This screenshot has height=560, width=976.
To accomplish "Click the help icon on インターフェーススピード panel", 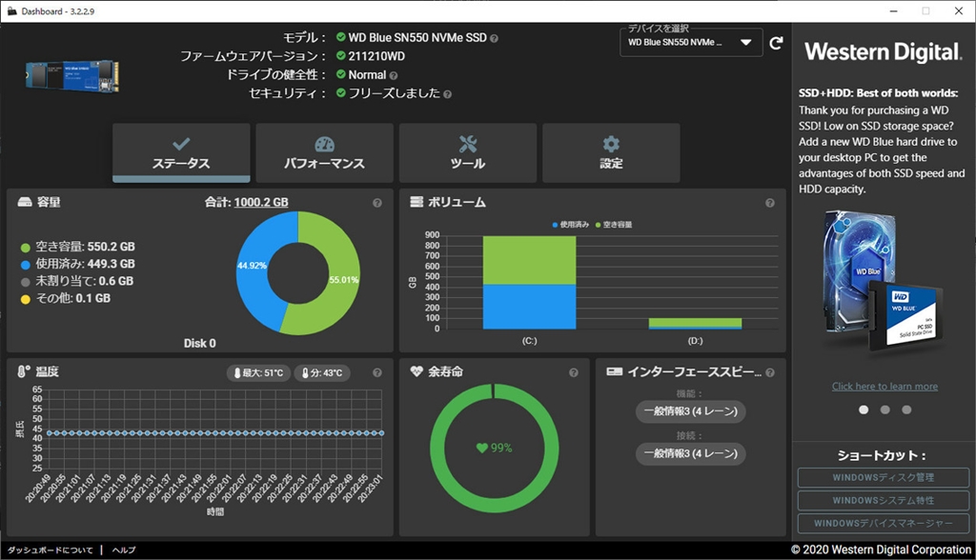I will [x=768, y=371].
